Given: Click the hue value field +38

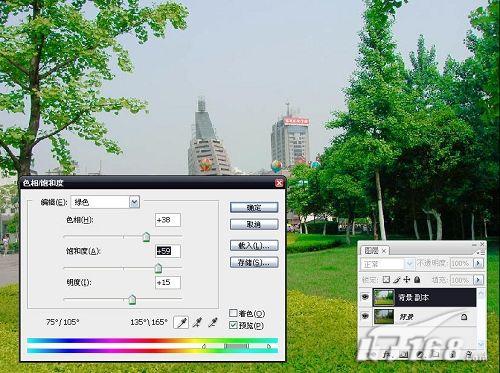Looking at the screenshot, I should [168, 220].
